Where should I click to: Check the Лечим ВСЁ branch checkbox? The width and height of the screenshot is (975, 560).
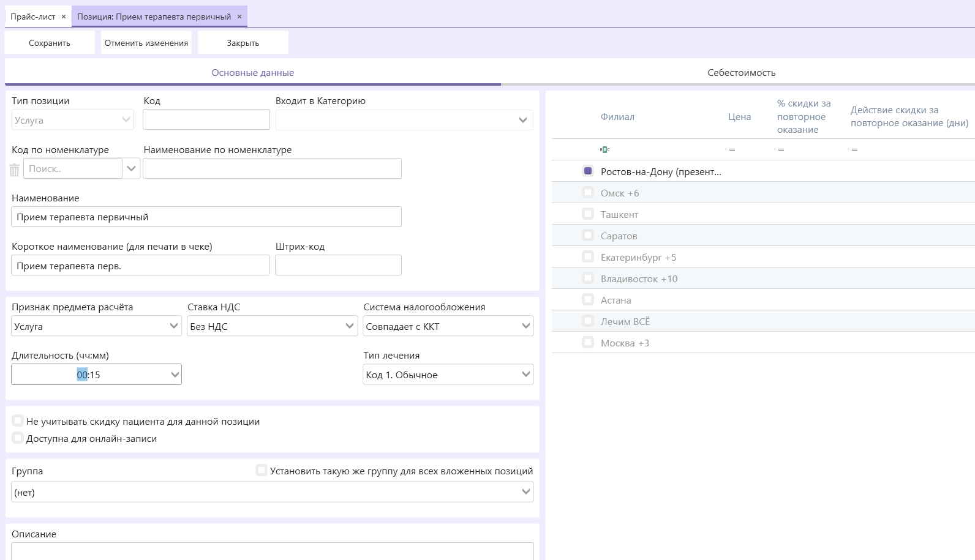pyautogui.click(x=588, y=321)
